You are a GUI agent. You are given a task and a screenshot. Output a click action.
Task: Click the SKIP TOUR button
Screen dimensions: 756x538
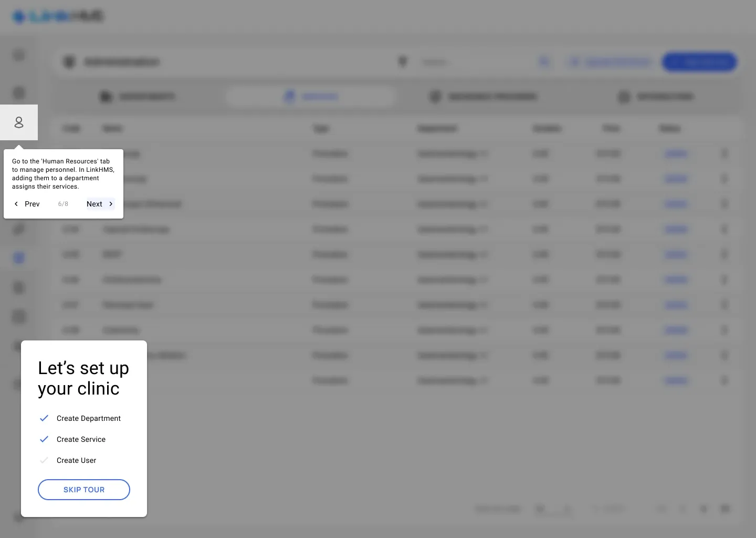pos(84,490)
